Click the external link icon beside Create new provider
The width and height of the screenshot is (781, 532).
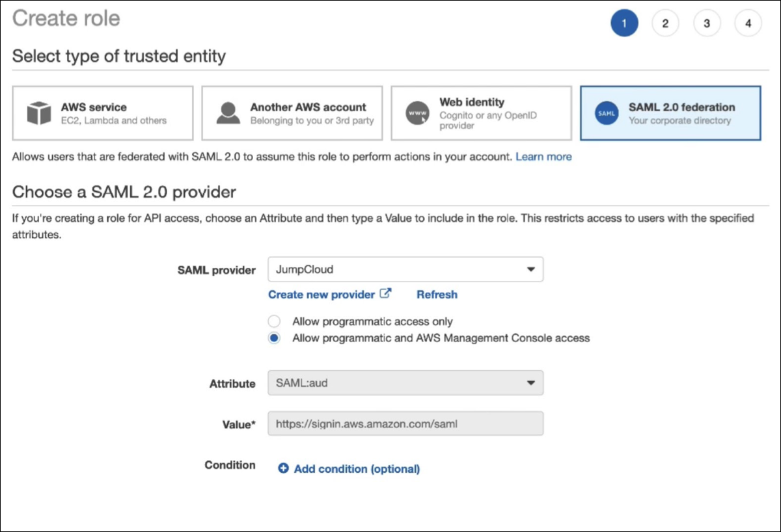[385, 294]
